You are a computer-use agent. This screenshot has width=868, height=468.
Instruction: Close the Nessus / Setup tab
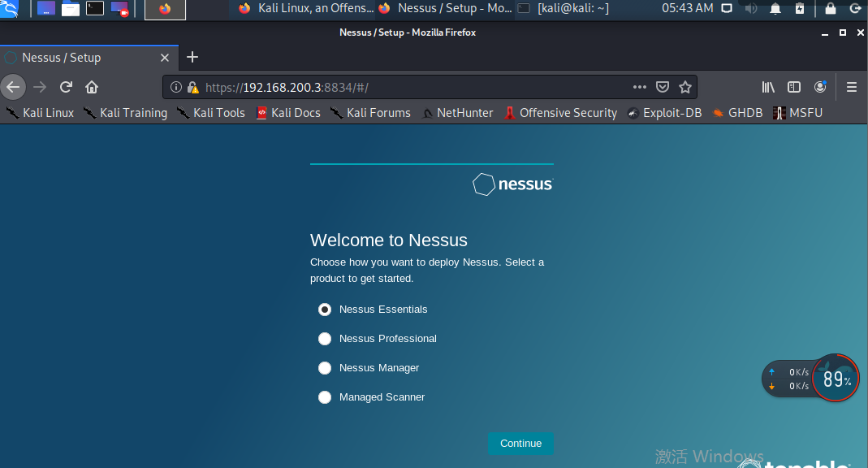164,58
